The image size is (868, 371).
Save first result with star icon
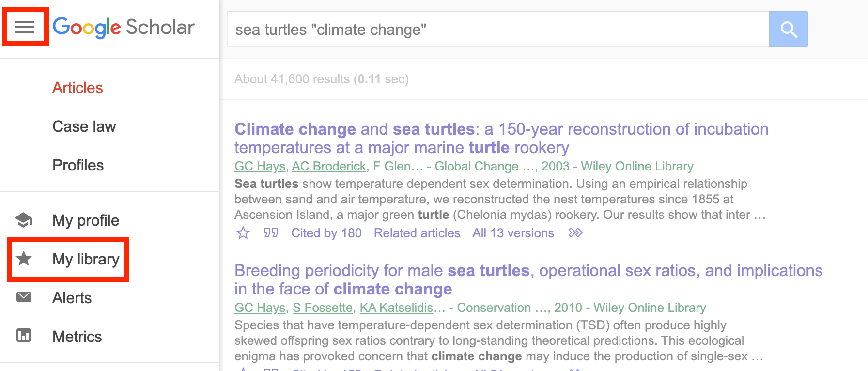point(243,233)
